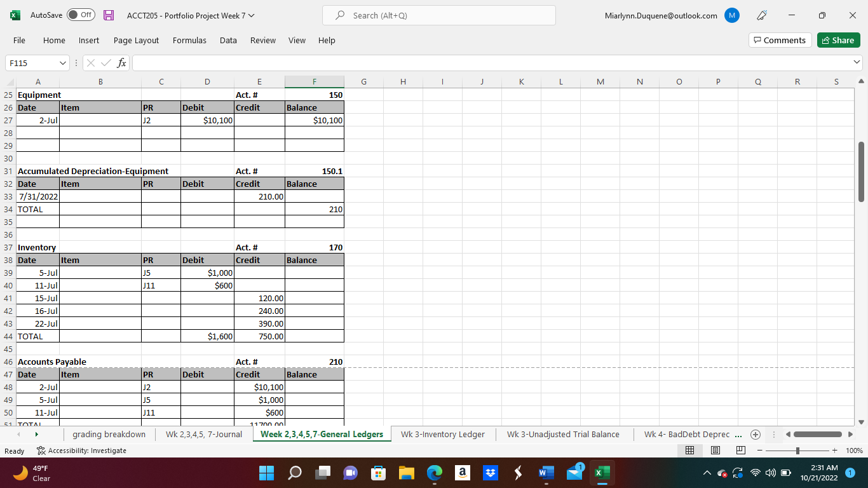Select the Wk 3-Inventory Ledger sheet tab

(x=442, y=435)
